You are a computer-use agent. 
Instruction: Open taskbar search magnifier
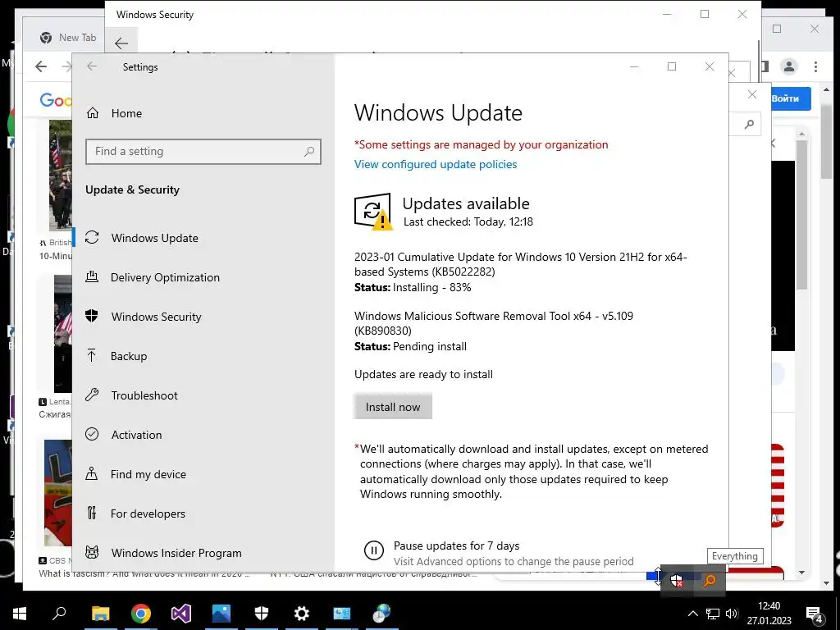click(x=59, y=613)
